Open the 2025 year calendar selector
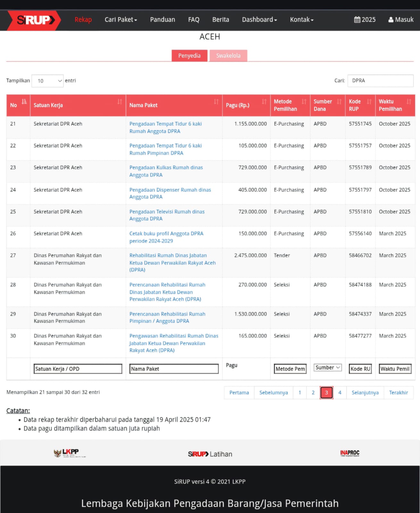This screenshot has width=420, height=513. (365, 20)
